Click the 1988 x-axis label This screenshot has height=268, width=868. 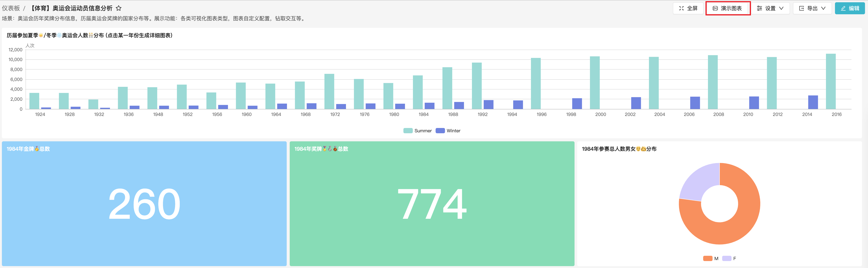[453, 114]
